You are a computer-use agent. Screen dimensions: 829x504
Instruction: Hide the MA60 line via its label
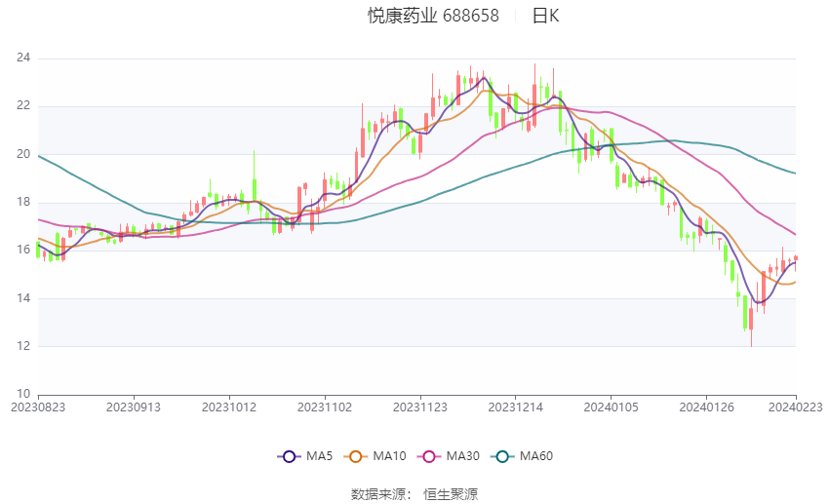tap(536, 456)
